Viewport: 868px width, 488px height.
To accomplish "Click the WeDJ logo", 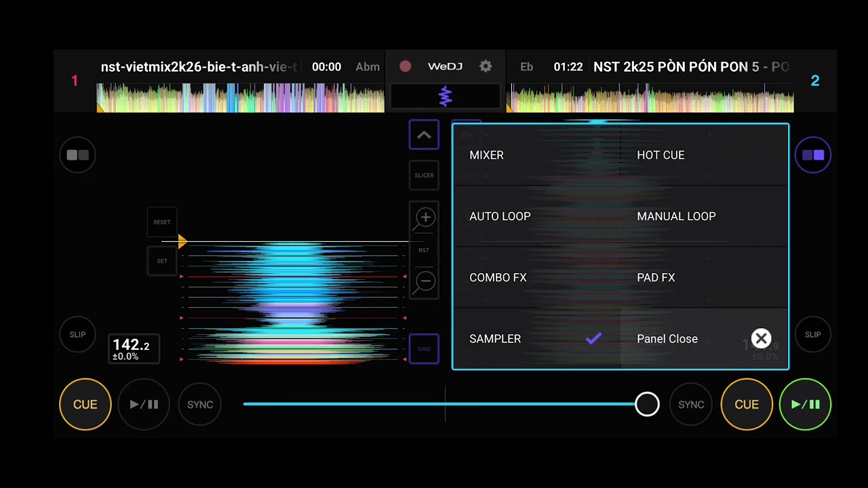I will [445, 66].
